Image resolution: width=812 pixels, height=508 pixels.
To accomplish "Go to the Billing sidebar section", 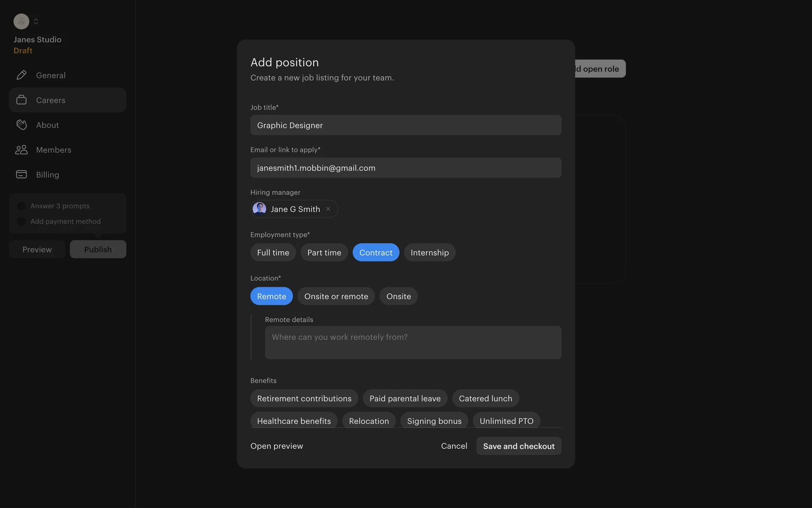I will (x=47, y=174).
